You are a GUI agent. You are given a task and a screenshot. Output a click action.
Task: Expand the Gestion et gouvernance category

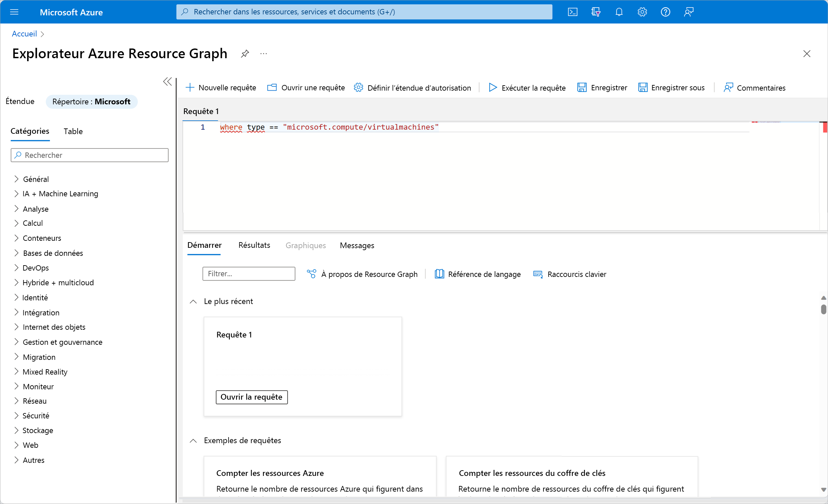point(16,342)
